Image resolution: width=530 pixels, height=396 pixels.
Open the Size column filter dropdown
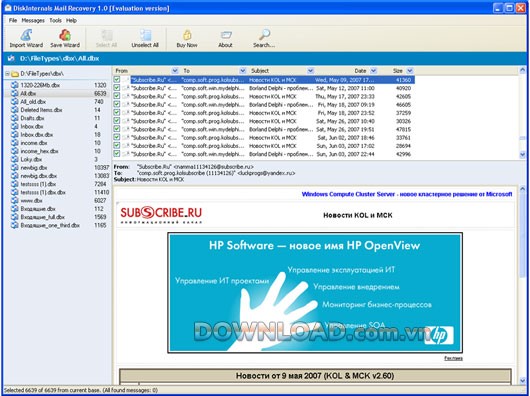pos(410,71)
